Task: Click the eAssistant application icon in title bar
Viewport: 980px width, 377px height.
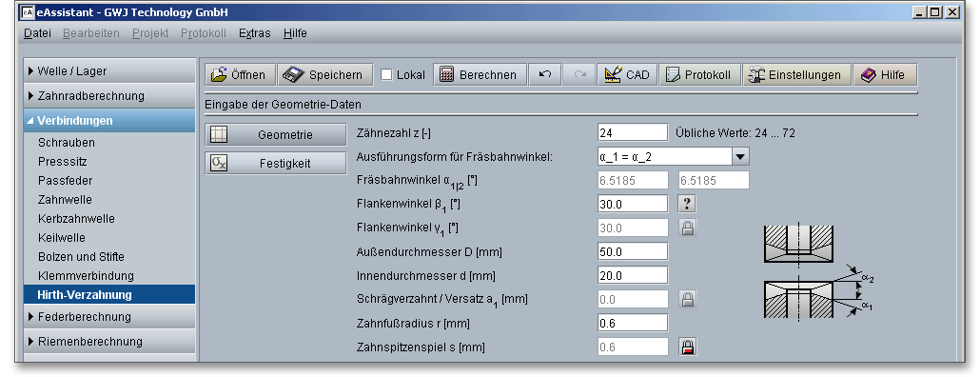Action: [29, 11]
